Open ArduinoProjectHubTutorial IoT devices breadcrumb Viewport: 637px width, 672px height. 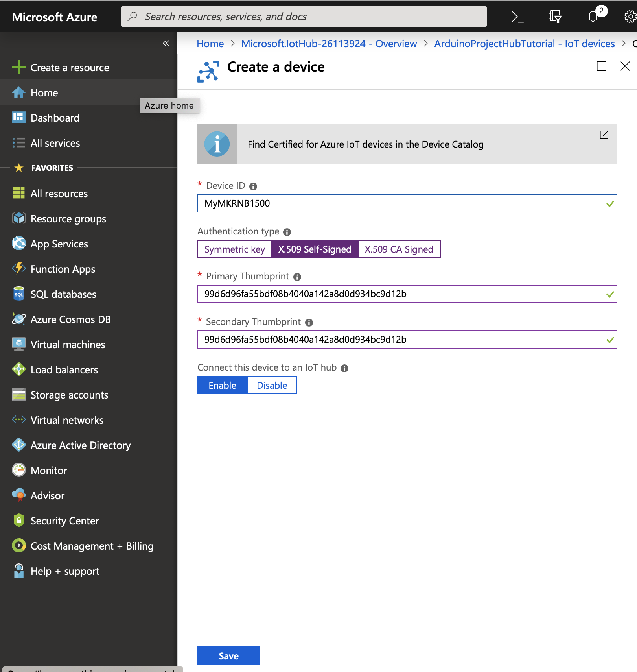[x=524, y=44]
